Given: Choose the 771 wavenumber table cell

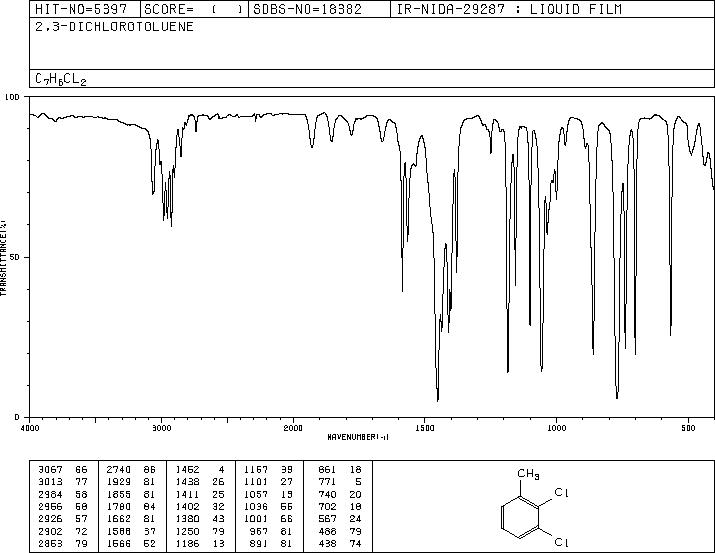Looking at the screenshot, I should tap(327, 482).
